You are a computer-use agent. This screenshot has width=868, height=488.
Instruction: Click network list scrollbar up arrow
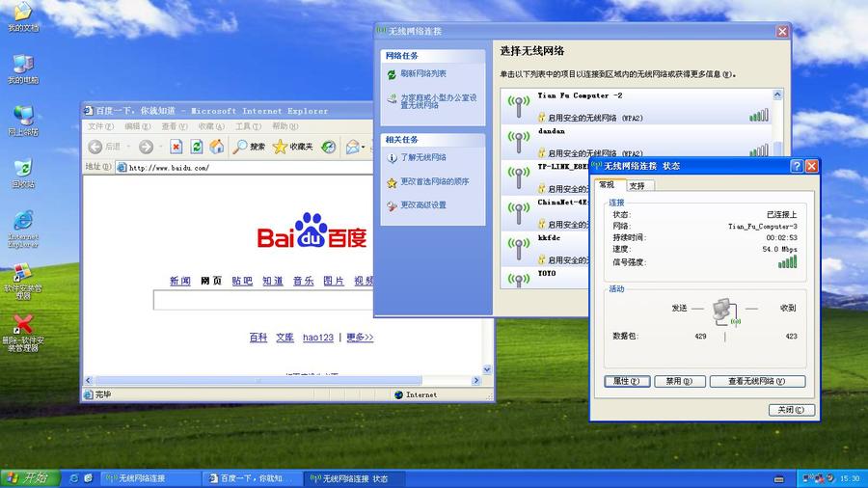pyautogui.click(x=777, y=95)
